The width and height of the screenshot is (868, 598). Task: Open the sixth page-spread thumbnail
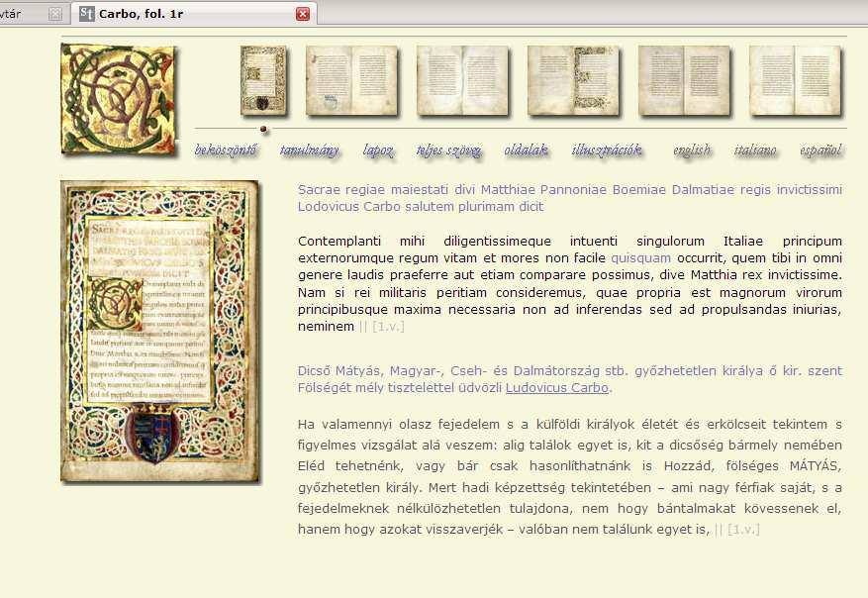point(795,81)
